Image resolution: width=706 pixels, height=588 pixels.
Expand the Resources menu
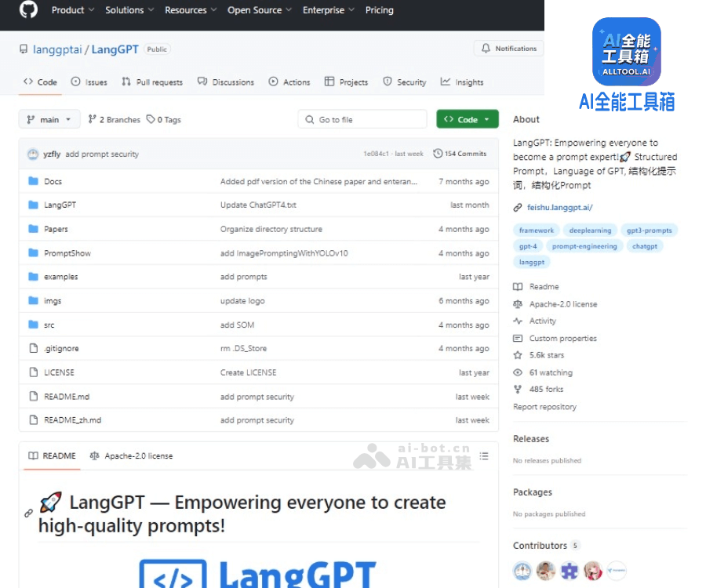pos(191,10)
